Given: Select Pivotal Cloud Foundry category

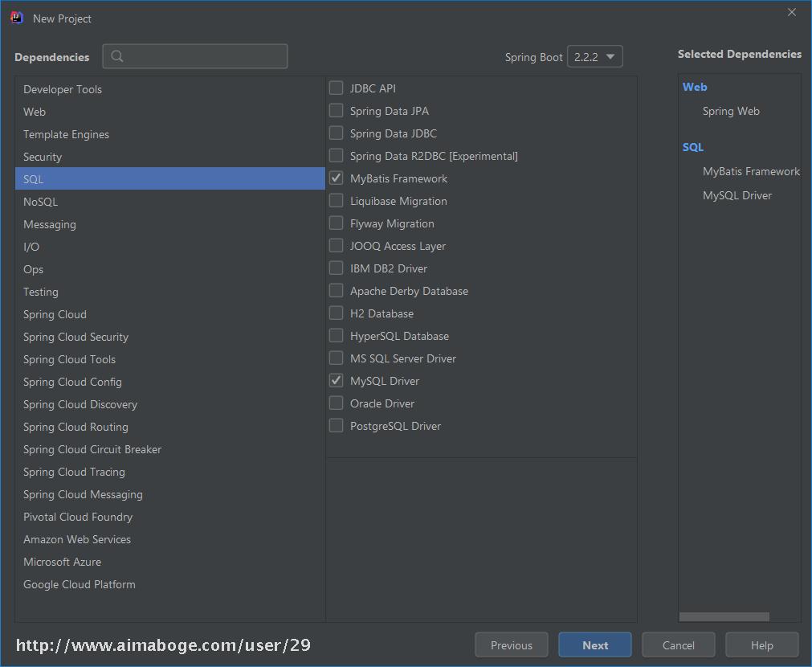Looking at the screenshot, I should [170, 517].
